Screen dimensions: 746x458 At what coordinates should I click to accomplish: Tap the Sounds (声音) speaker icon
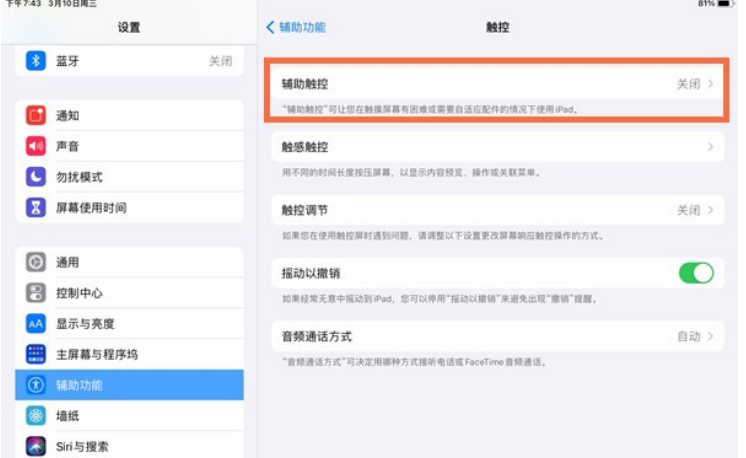[x=36, y=146]
